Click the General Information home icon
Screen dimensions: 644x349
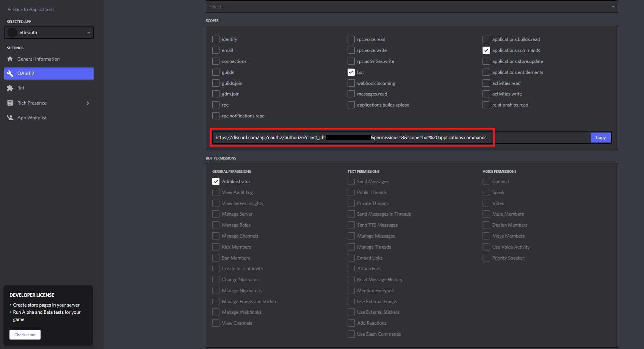10,59
